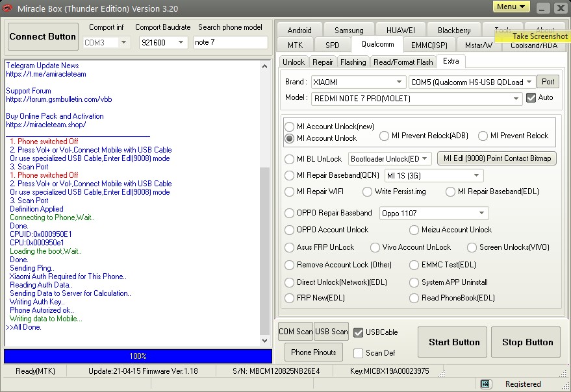
Task: Click the status bar list icon beside Registered
Action: tap(485, 384)
